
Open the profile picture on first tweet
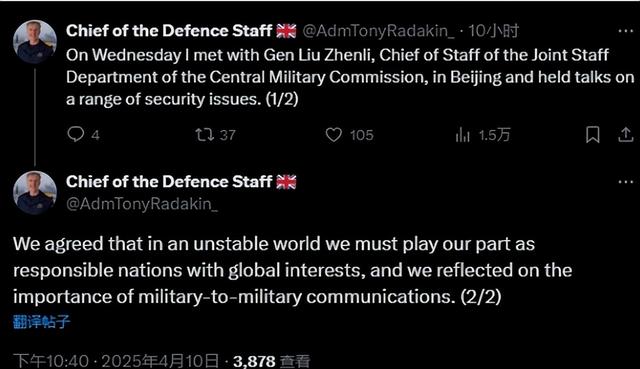coord(35,42)
